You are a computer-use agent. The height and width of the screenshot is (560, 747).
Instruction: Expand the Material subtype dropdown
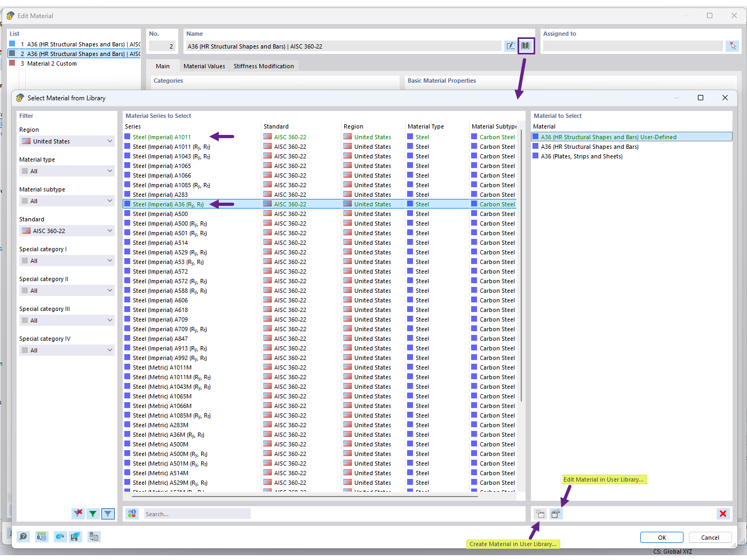66,201
